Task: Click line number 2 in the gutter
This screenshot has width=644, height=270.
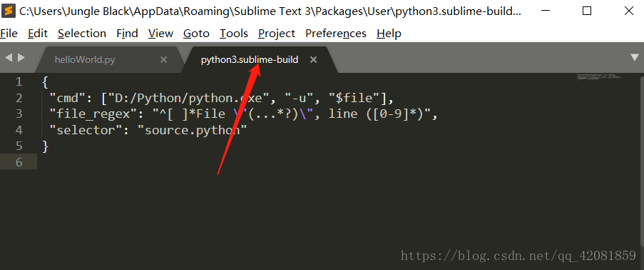Action: pos(19,98)
